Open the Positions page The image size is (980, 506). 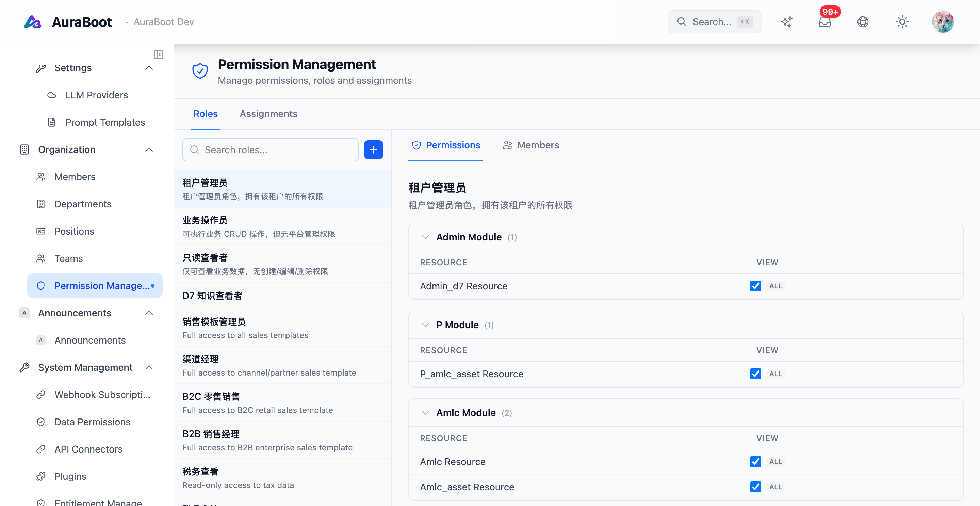click(x=95, y=232)
